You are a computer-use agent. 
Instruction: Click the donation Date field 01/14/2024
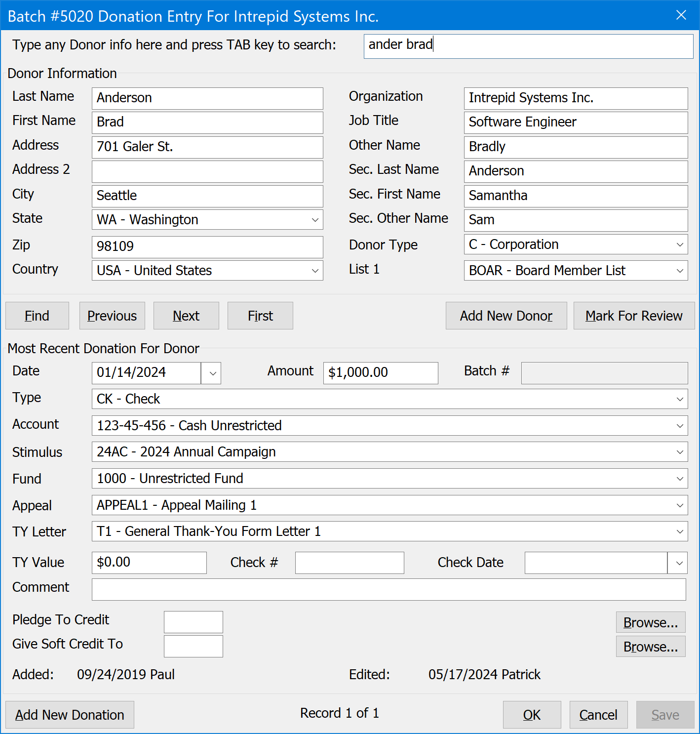(x=146, y=373)
